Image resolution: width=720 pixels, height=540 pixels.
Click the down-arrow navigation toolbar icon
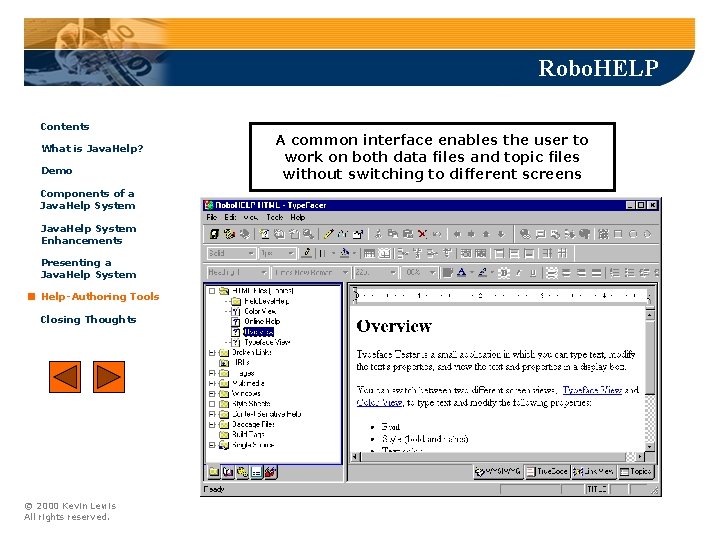pos(501,234)
